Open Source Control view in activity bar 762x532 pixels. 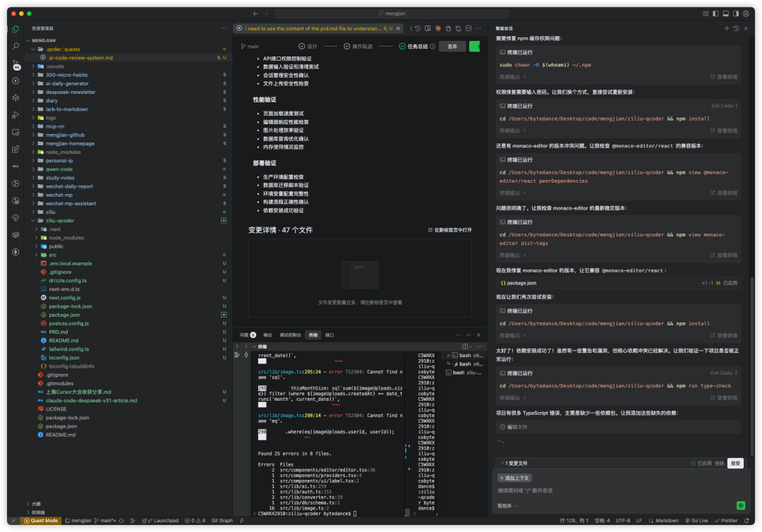[16, 63]
